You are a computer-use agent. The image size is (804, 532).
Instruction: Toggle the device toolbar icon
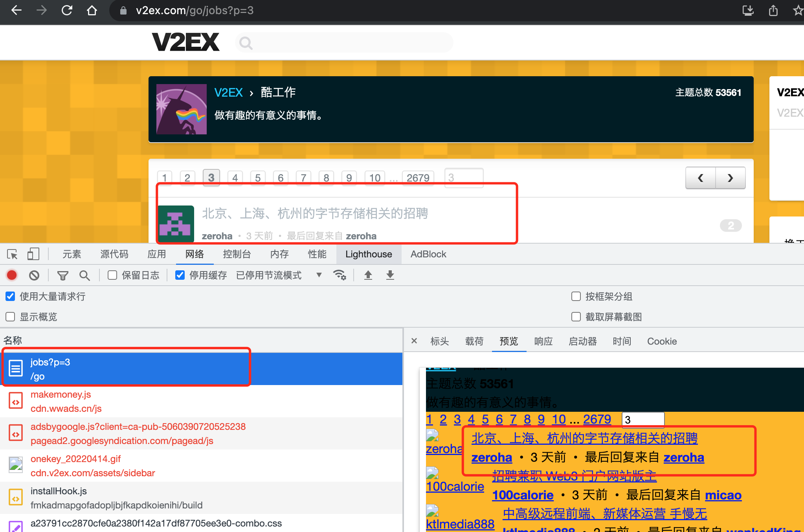click(33, 254)
